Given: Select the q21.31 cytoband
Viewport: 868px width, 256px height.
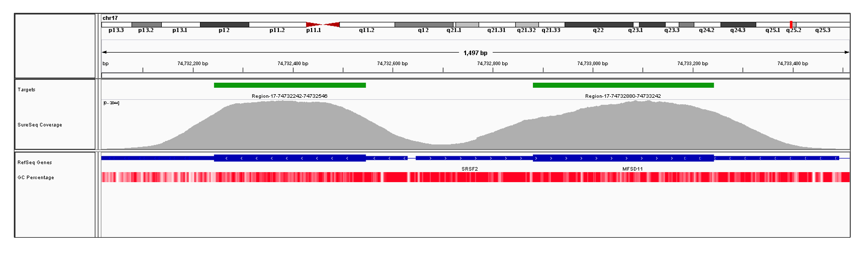Looking at the screenshot, I should (497, 24).
